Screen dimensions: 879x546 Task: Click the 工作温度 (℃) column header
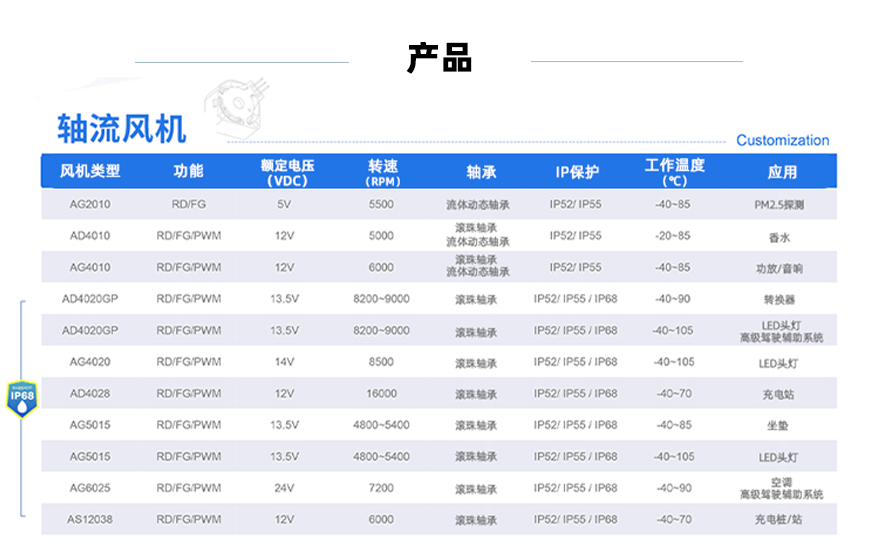(674, 172)
